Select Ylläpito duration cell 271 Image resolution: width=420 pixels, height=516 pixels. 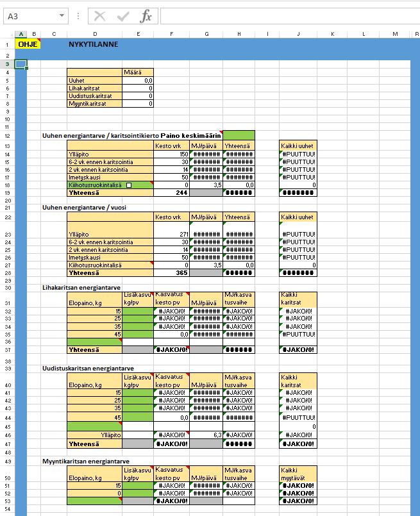point(171,229)
